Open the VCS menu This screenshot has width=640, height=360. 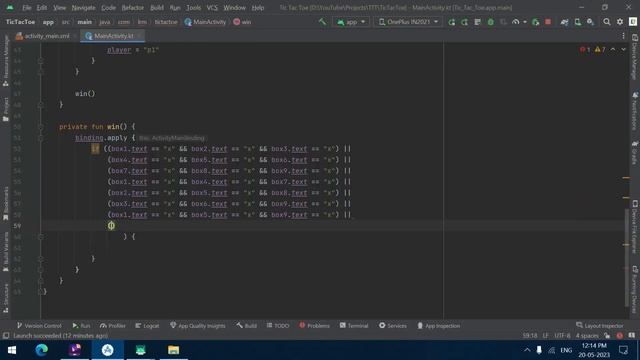(x=212, y=7)
